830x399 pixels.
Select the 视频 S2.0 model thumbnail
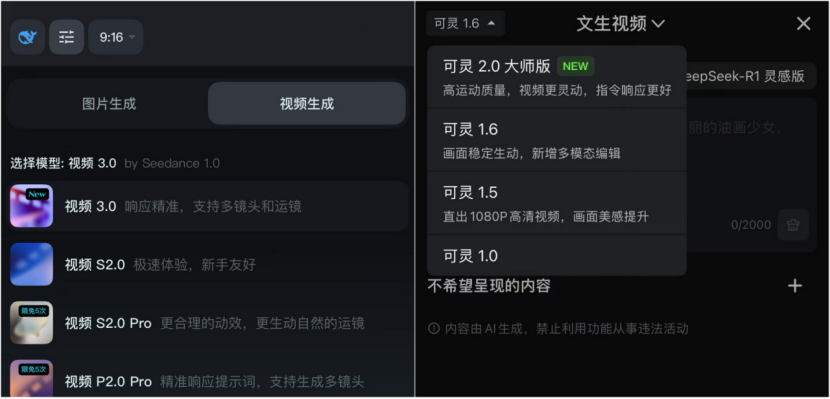pos(32,264)
